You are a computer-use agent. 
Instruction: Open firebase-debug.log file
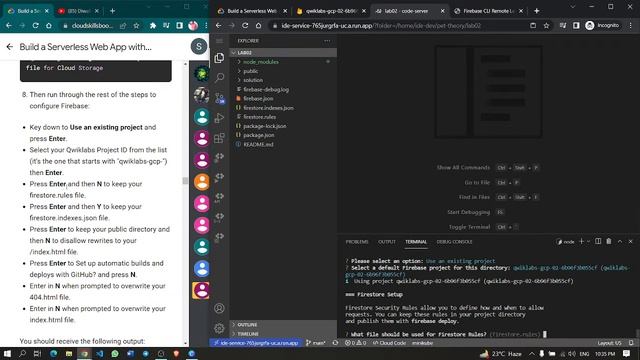266,89
